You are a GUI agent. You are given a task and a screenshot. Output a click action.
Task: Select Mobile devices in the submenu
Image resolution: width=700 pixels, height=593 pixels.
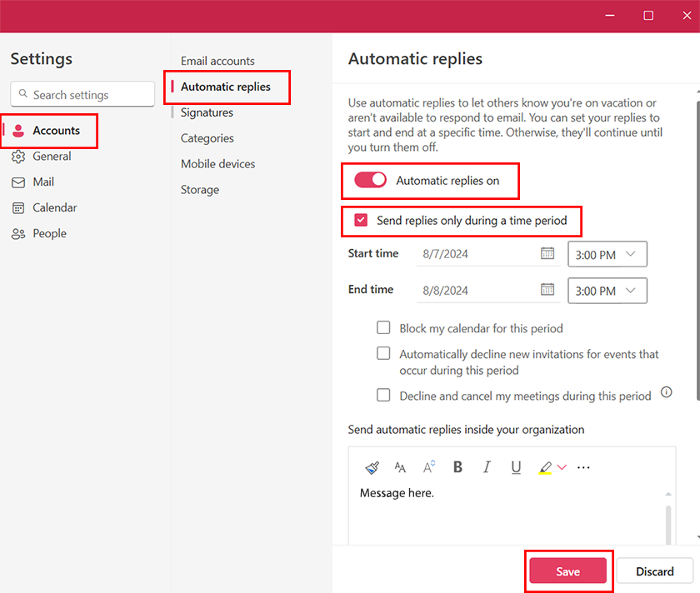pos(217,164)
